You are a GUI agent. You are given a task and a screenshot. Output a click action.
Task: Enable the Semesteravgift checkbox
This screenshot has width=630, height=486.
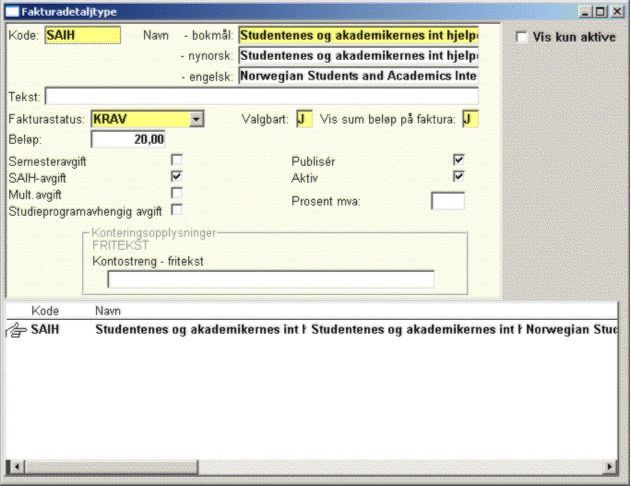(x=176, y=160)
